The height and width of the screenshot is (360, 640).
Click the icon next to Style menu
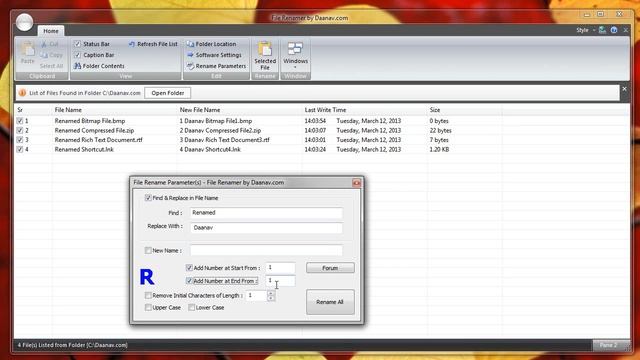(x=602, y=30)
